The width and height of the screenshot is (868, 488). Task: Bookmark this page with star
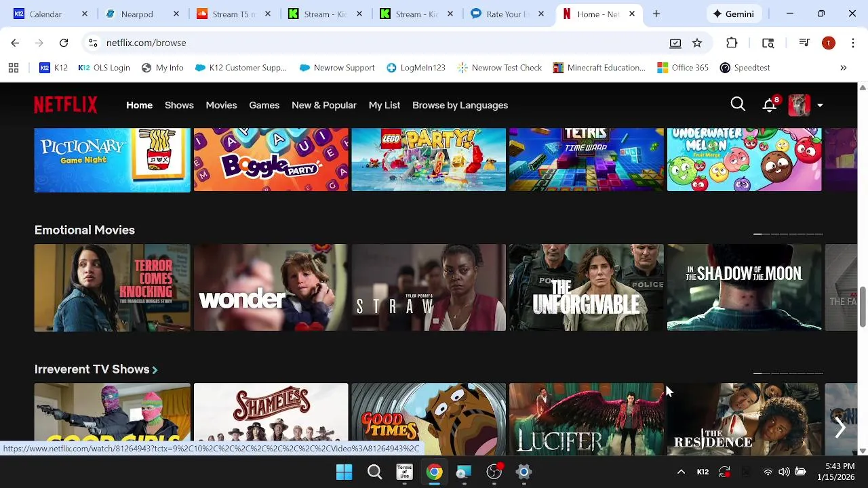point(697,43)
